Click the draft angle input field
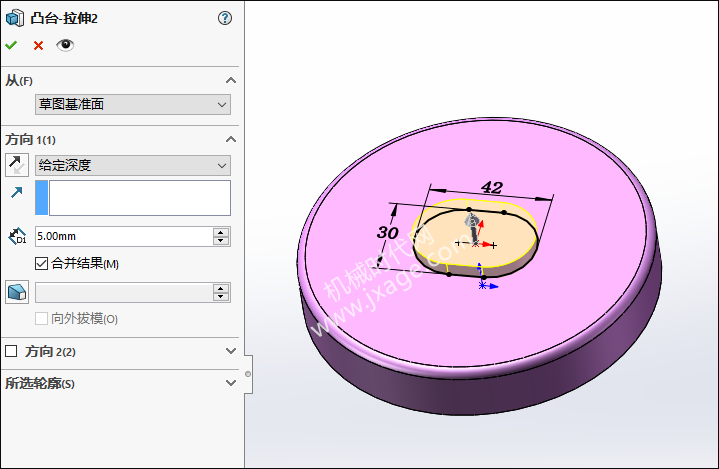Viewport: 719px width, 469px height. click(x=124, y=292)
